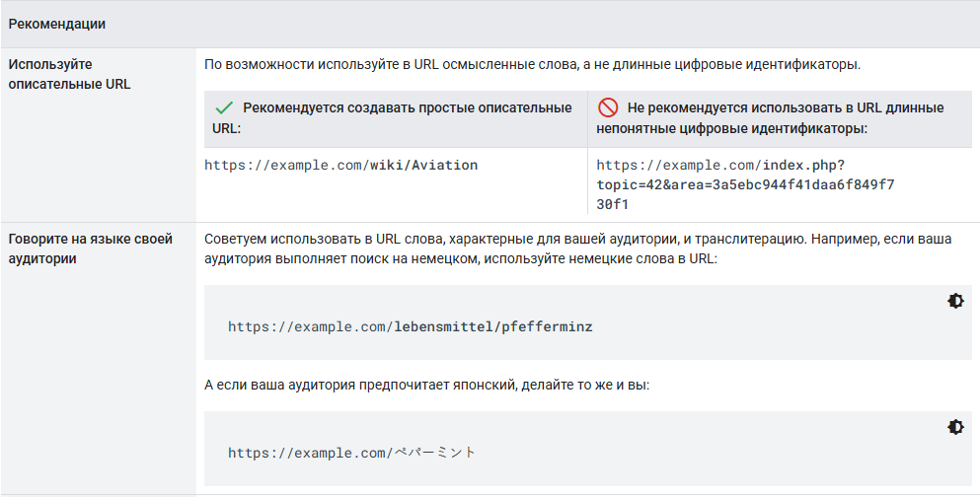
Task: Click the sentence 'А если ваша аудитория предпочитает японский'
Action: pos(426,383)
